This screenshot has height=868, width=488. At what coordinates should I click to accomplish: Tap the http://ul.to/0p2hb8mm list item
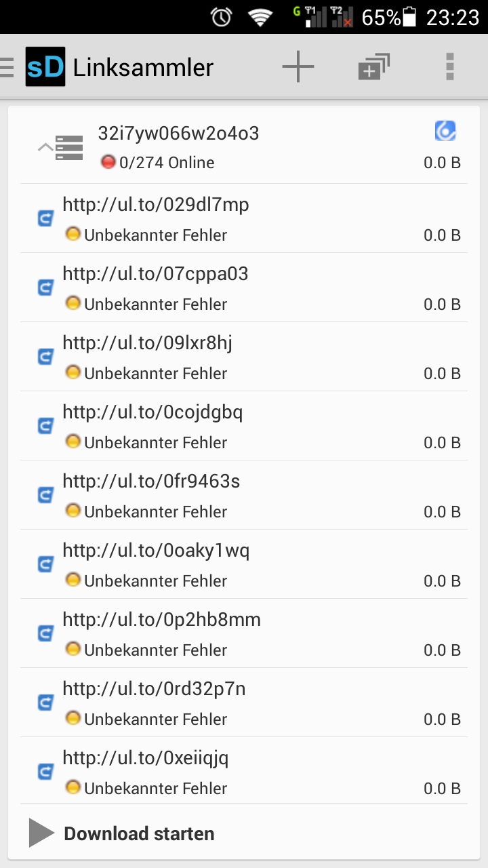coord(161,620)
